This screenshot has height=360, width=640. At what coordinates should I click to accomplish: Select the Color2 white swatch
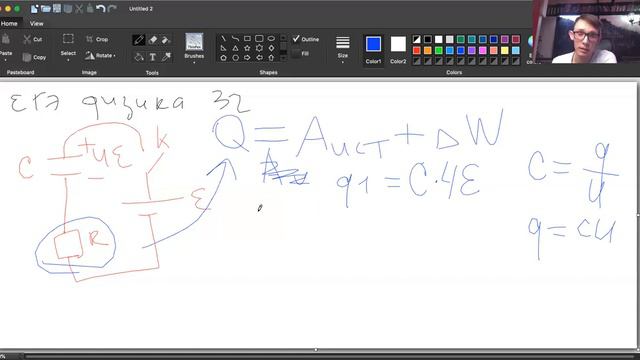click(x=398, y=44)
